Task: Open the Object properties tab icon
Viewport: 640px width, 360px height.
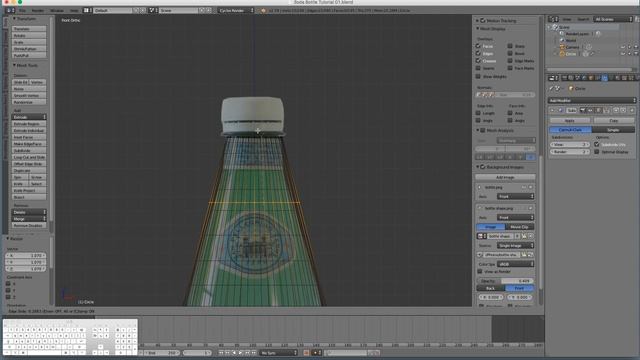Action: [591, 78]
